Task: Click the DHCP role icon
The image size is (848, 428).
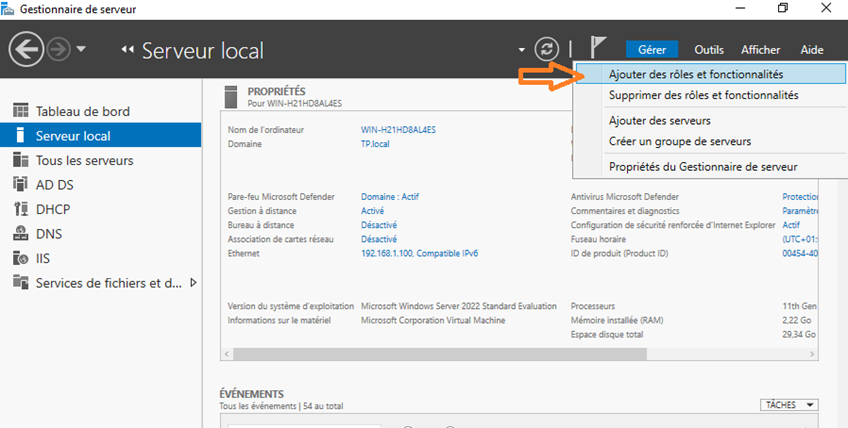Action: click(x=21, y=209)
